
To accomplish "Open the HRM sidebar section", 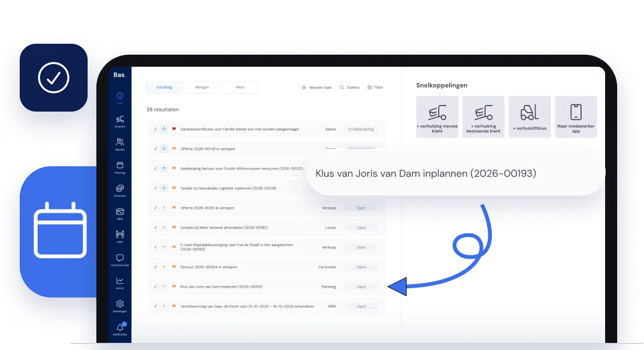I will pos(120,237).
